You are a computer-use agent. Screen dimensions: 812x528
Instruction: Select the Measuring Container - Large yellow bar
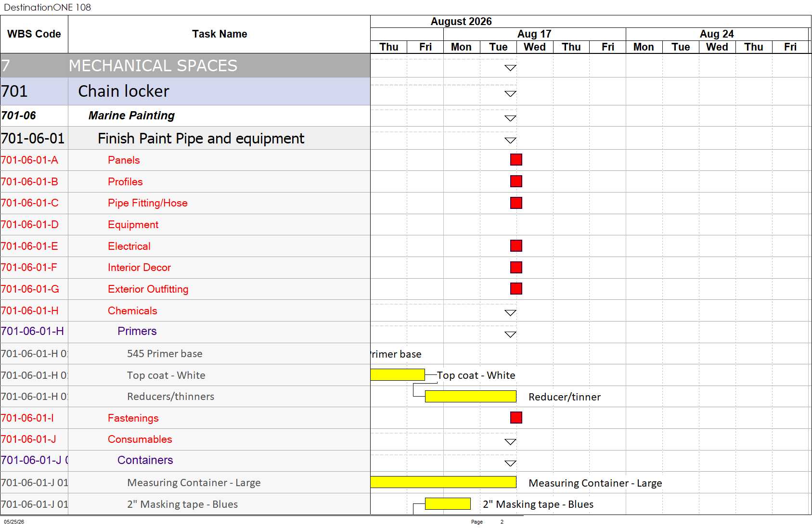click(x=443, y=482)
